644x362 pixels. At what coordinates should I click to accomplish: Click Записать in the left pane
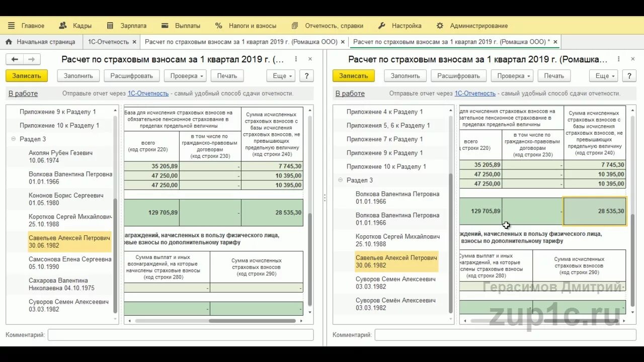tap(27, 76)
